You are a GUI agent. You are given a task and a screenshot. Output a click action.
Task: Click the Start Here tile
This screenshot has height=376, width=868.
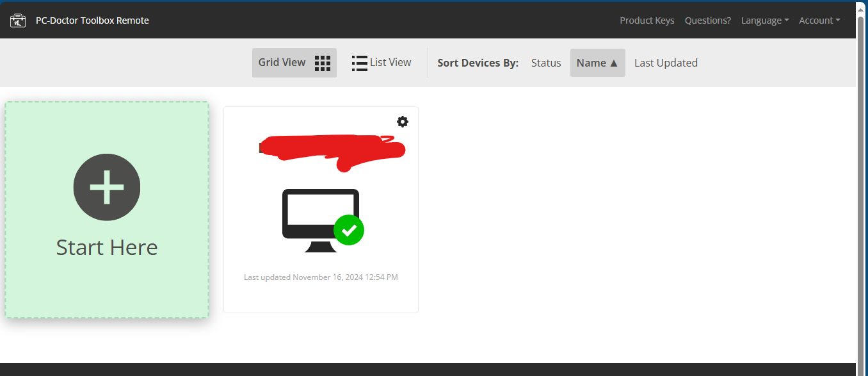tap(107, 209)
